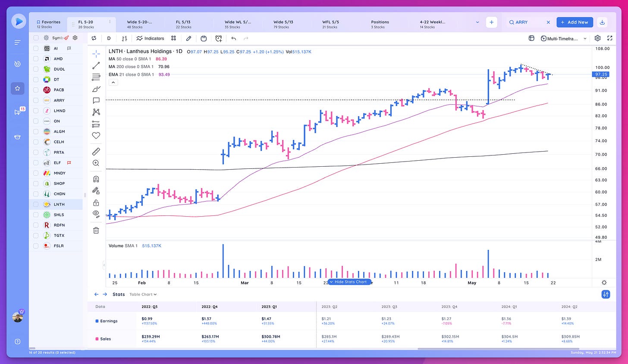Click the chart layout grid icon
Screen dimensions: 628x364
pyautogui.click(x=531, y=38)
